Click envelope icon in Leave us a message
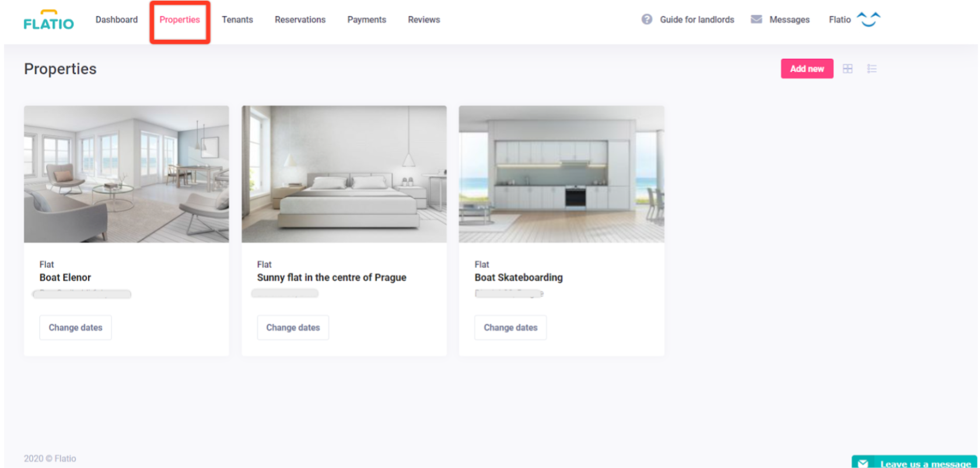 (x=863, y=464)
